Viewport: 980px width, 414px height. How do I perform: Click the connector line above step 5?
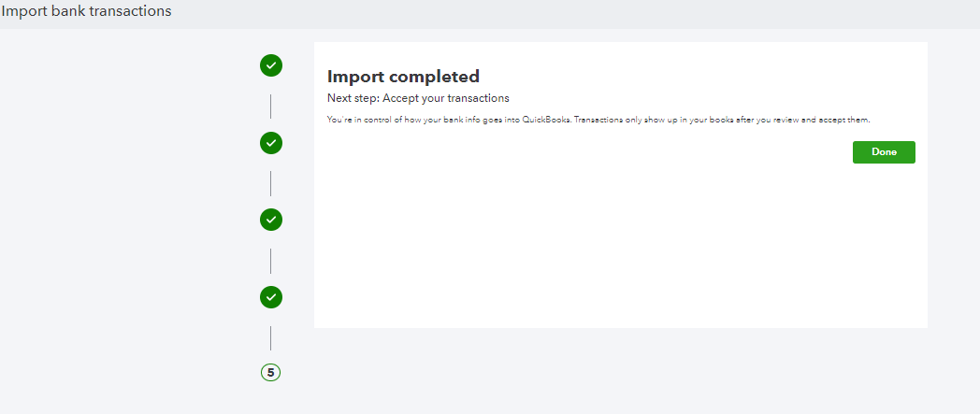[x=271, y=337]
